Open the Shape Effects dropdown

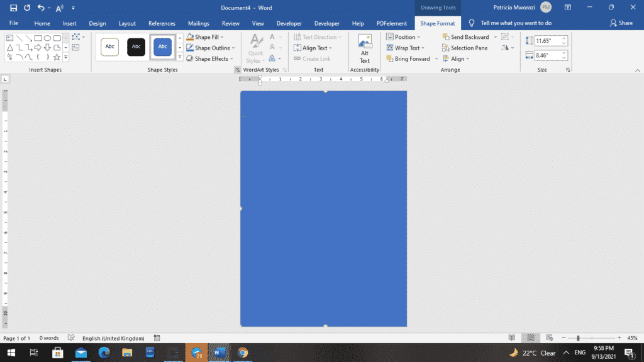pyautogui.click(x=210, y=58)
